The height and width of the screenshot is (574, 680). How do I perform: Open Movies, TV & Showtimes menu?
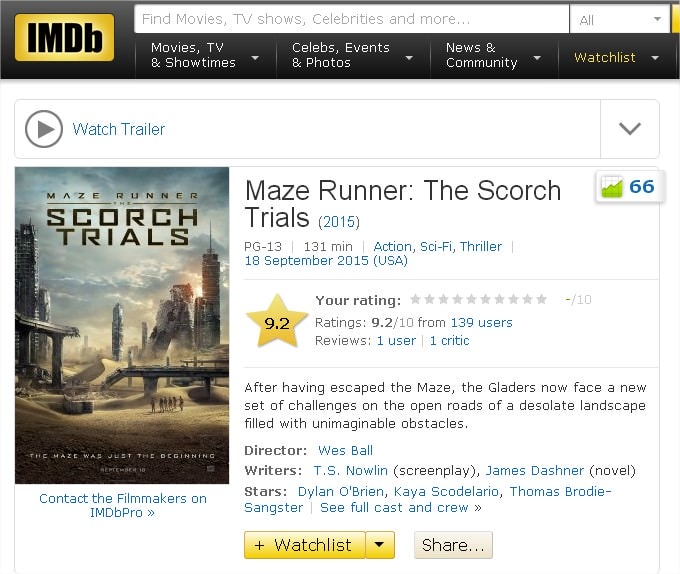[206, 55]
